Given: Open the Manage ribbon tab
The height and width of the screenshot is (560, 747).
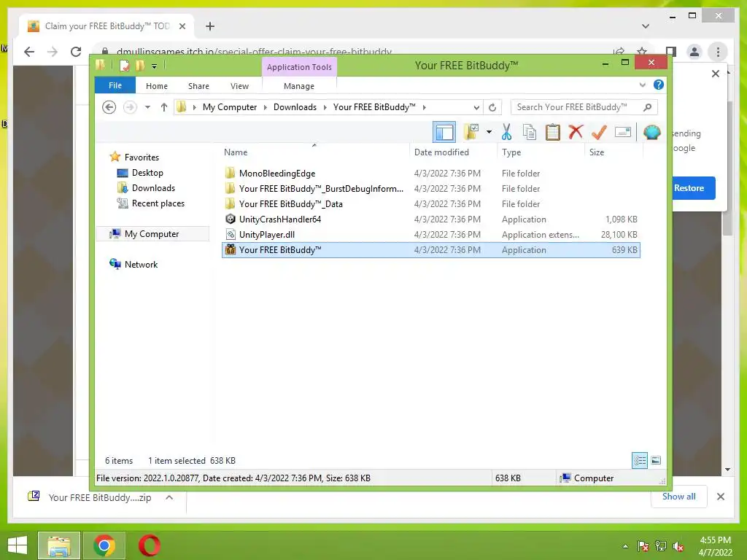Looking at the screenshot, I should 299,86.
